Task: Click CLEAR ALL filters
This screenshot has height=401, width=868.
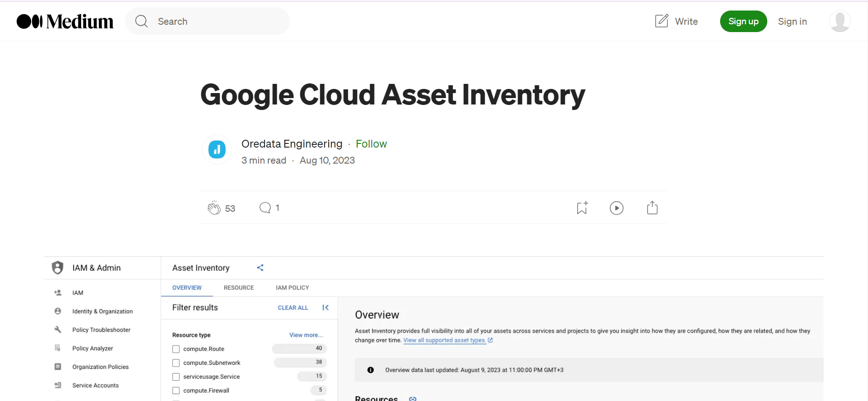Action: pyautogui.click(x=293, y=308)
